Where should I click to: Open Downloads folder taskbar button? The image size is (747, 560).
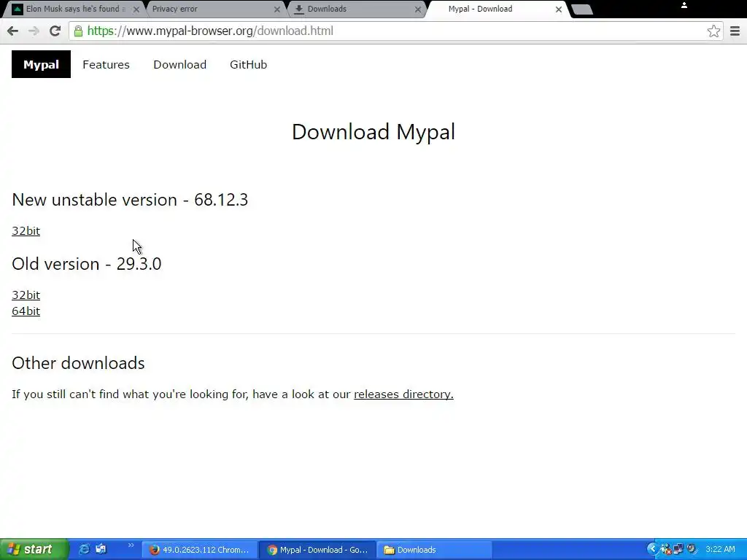(x=435, y=550)
